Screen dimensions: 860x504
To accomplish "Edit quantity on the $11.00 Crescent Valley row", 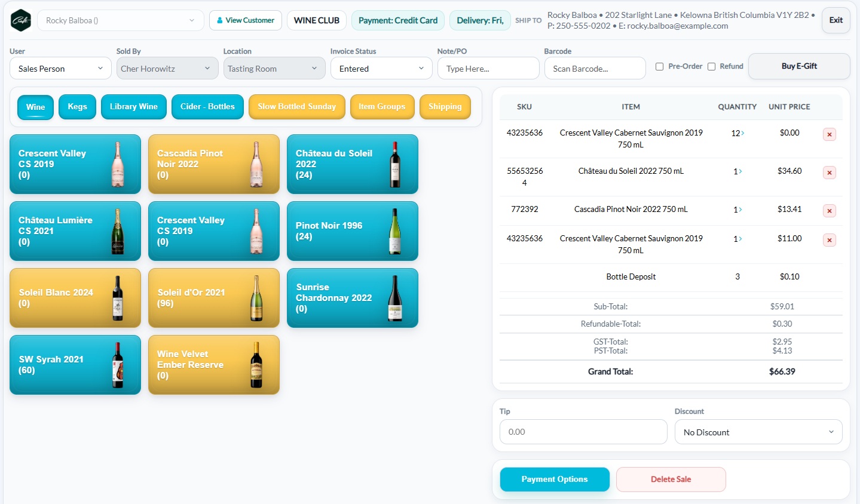I will [737, 239].
